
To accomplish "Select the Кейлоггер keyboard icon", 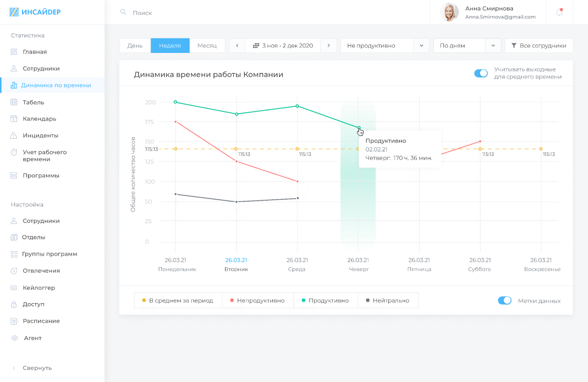I will pyautogui.click(x=14, y=288).
